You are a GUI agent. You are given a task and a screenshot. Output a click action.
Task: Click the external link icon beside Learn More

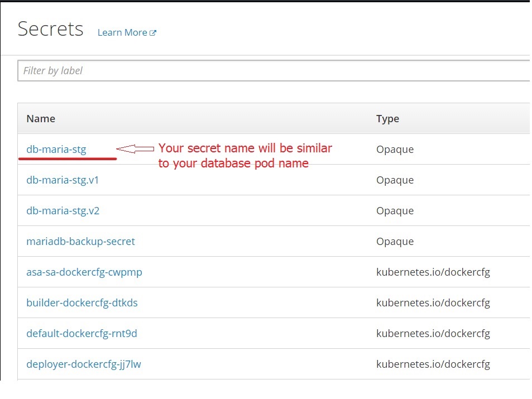[154, 33]
